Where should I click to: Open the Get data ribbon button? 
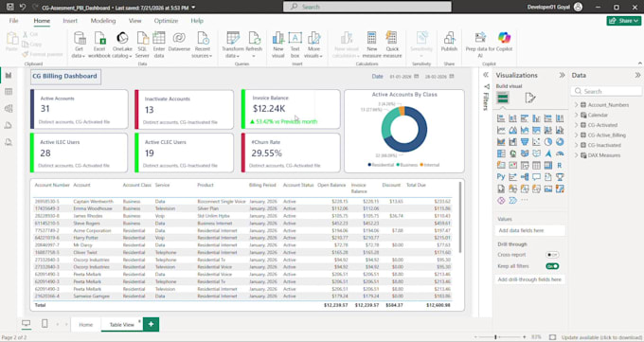(79, 45)
